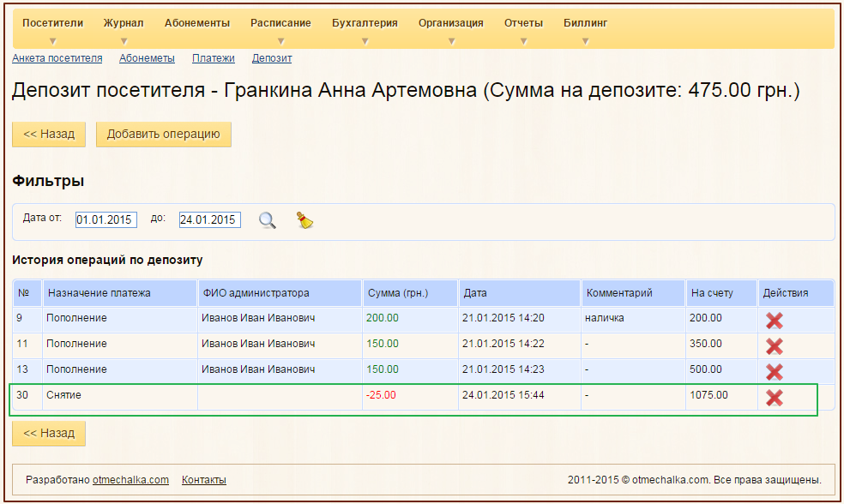
Task: Open the Платежи link
Action: coord(214,58)
